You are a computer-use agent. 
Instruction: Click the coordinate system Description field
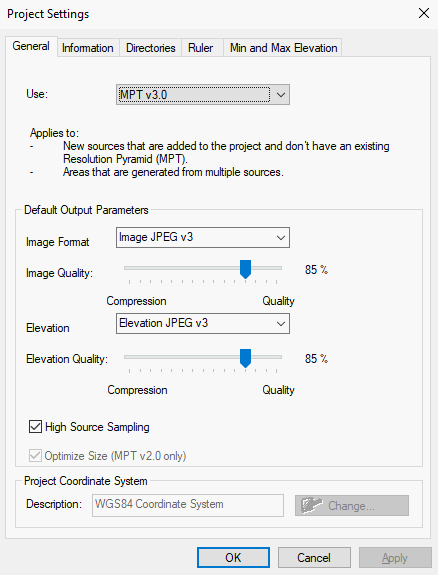pyautogui.click(x=188, y=505)
